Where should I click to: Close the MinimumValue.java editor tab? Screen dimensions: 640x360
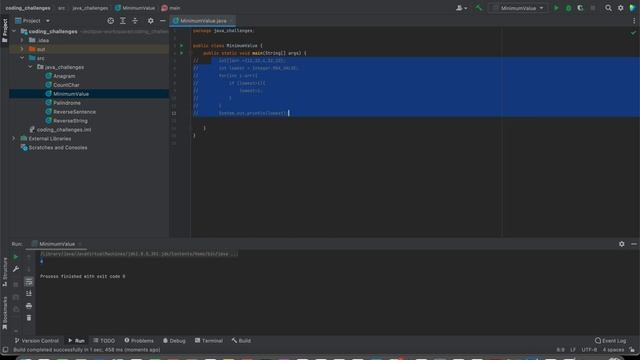(x=231, y=20)
